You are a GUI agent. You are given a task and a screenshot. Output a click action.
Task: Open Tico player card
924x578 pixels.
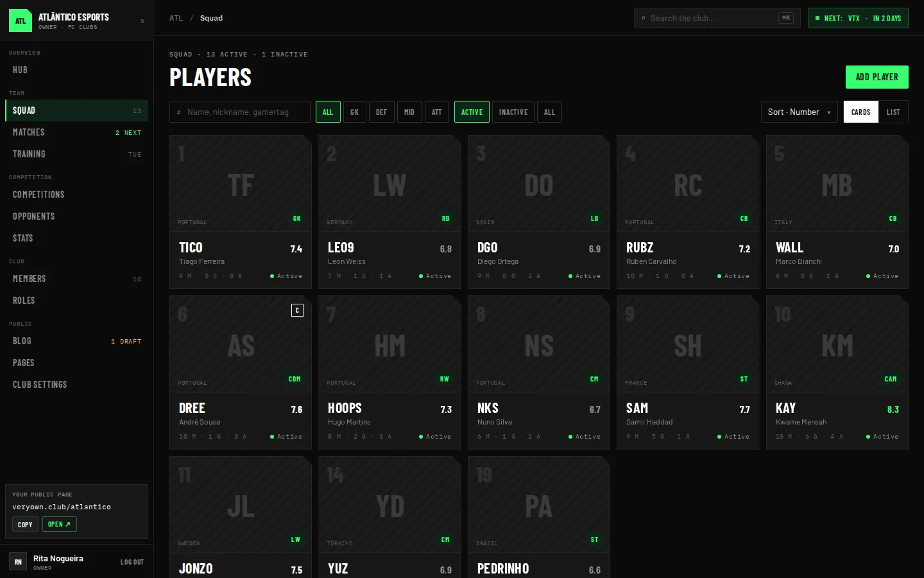click(x=241, y=212)
